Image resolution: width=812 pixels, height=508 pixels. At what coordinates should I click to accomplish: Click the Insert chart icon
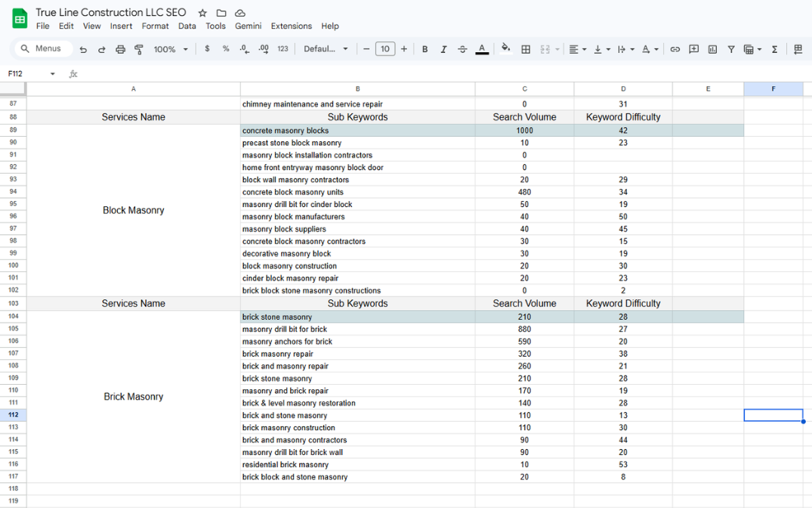(712, 49)
